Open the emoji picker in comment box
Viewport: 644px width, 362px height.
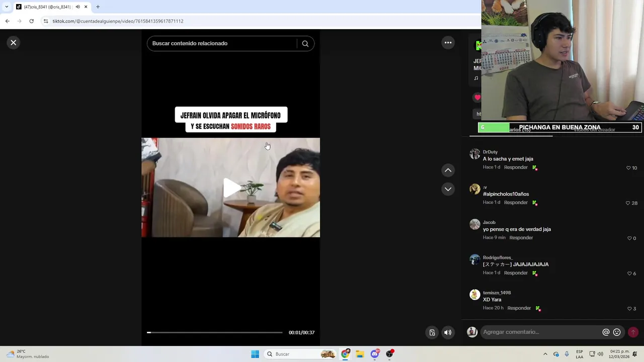pos(617,332)
